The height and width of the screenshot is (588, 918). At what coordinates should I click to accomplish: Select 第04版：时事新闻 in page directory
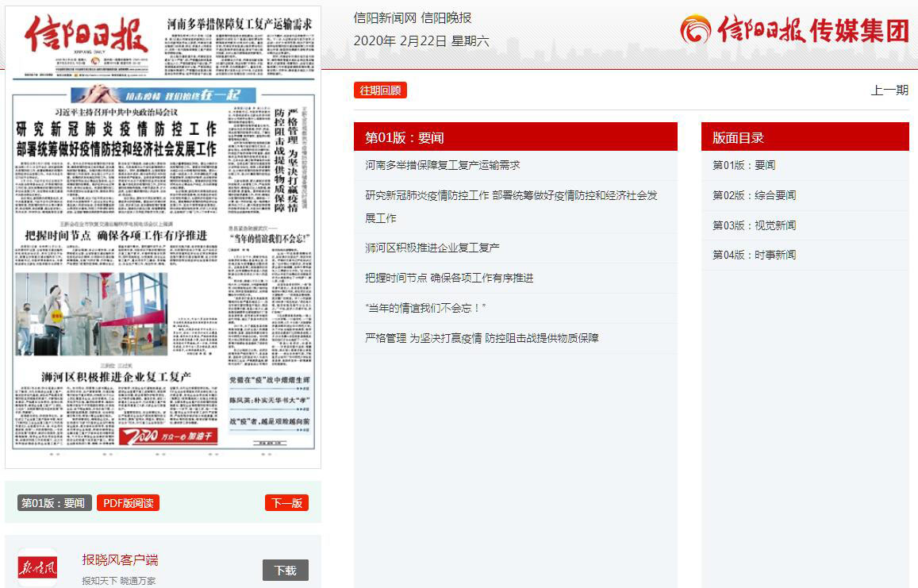pyautogui.click(x=754, y=255)
